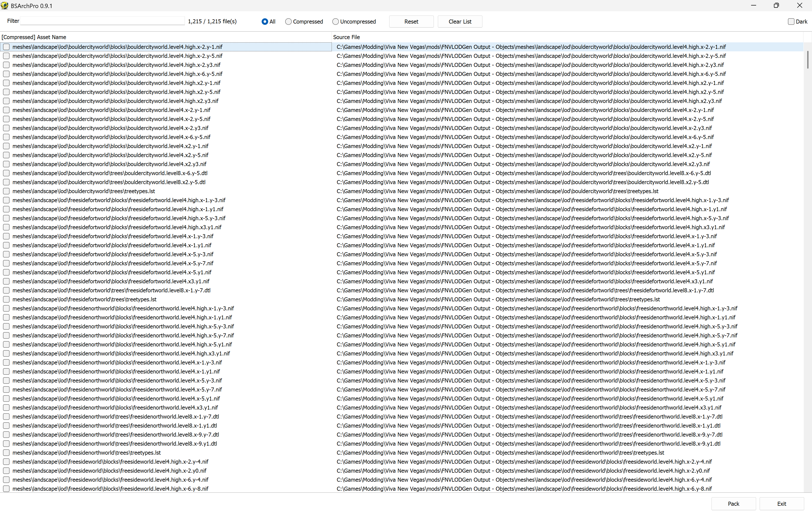Check compression box for bouldercityworld.level4.high.x-2.y-1.nif
The width and height of the screenshot is (812, 517).
click(x=7, y=47)
